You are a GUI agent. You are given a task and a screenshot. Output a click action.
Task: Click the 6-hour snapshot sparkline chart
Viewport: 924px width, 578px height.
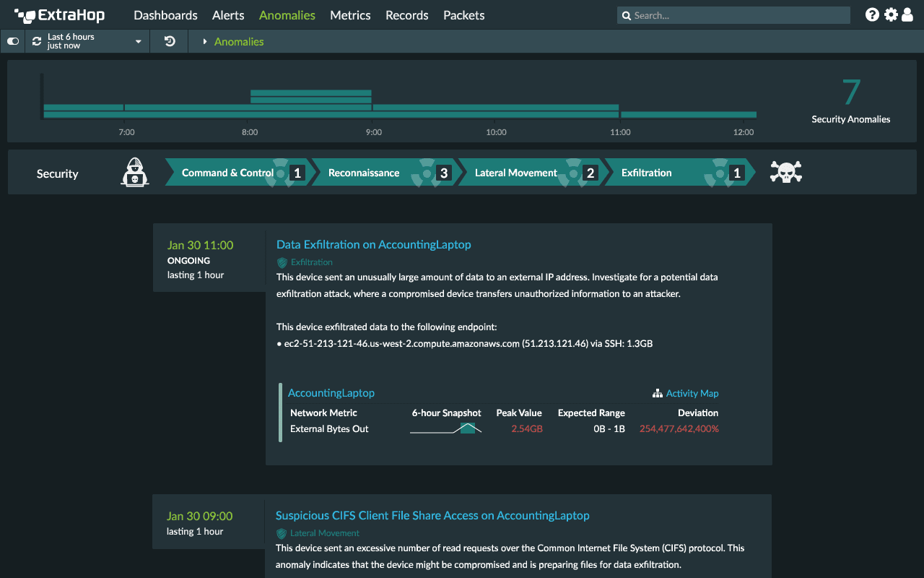(446, 428)
